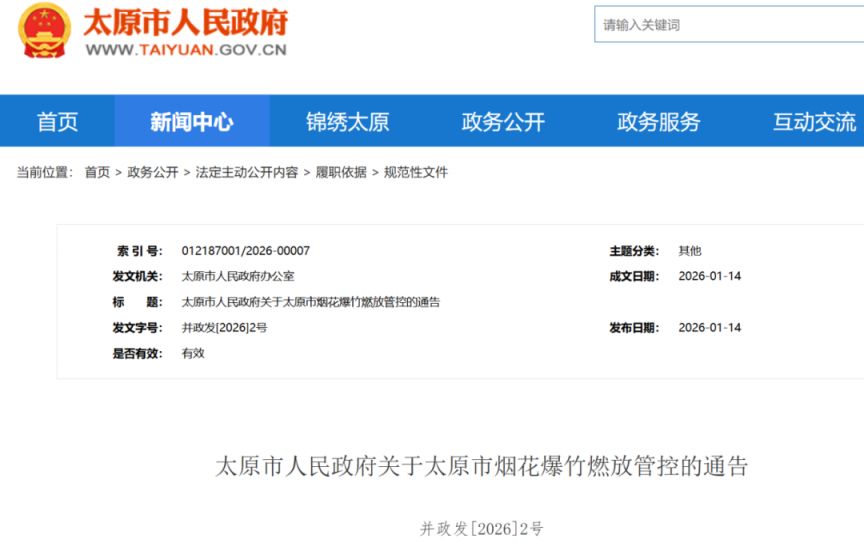
Task: Open the 政务服务 navigation tab
Action: pos(658,121)
